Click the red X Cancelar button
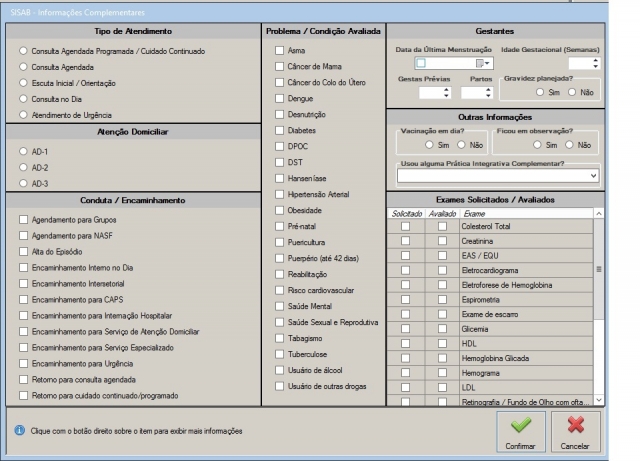 click(574, 430)
